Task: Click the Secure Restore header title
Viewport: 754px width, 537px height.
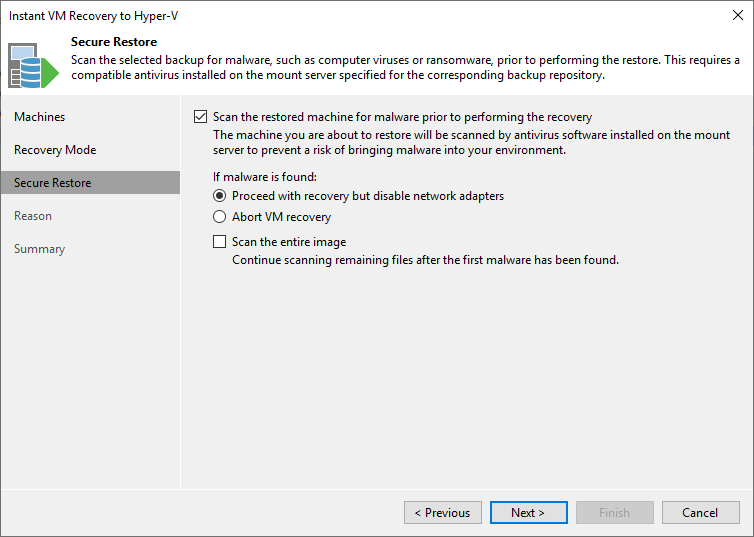Action: (x=114, y=42)
